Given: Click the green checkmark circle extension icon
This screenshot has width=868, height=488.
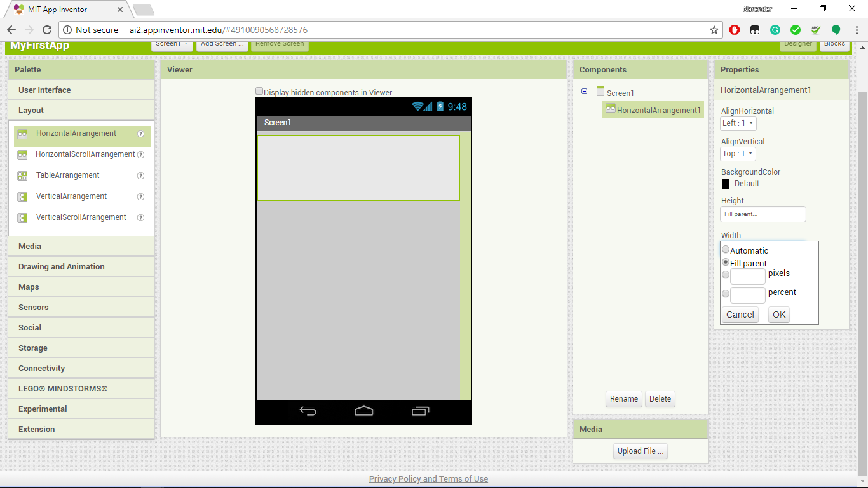Looking at the screenshot, I should (796, 30).
